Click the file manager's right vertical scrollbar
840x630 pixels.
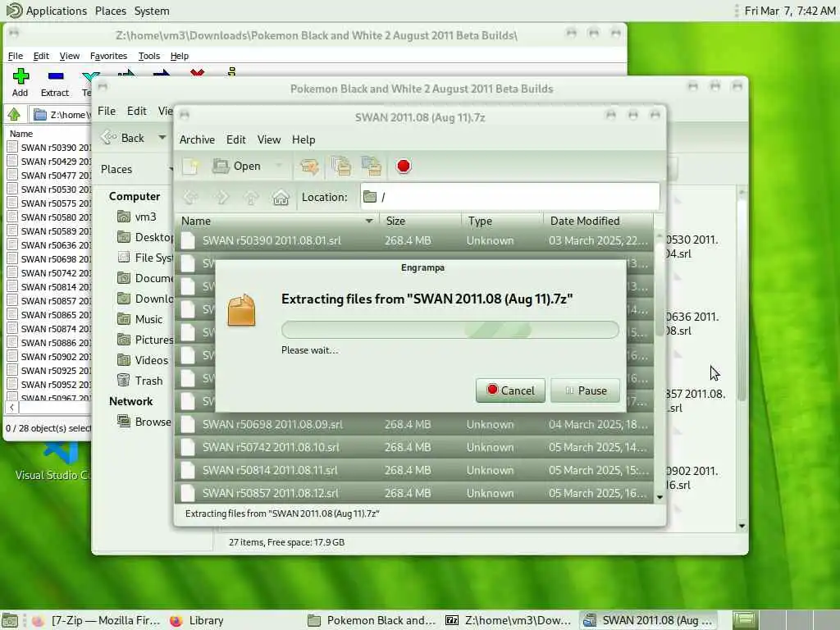(x=742, y=300)
